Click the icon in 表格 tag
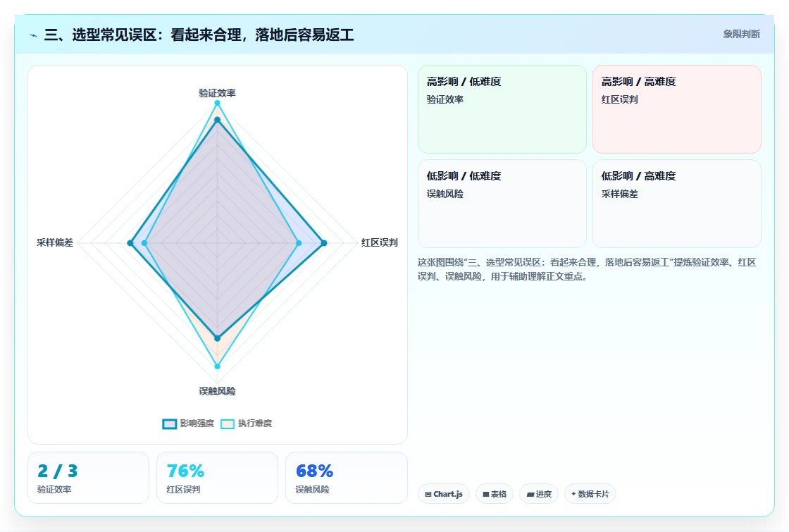Viewport: 789px width, 532px height. (485, 494)
